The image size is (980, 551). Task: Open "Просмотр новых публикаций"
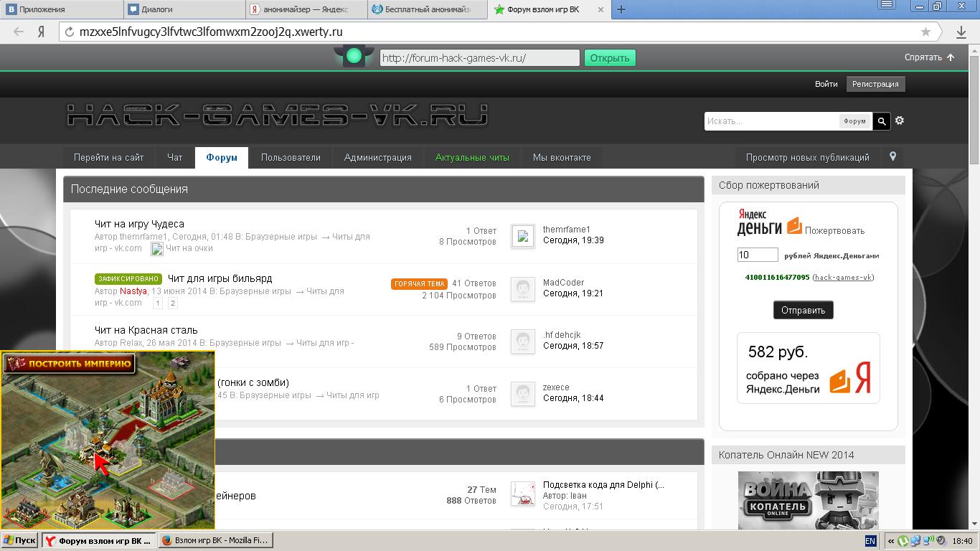[807, 157]
